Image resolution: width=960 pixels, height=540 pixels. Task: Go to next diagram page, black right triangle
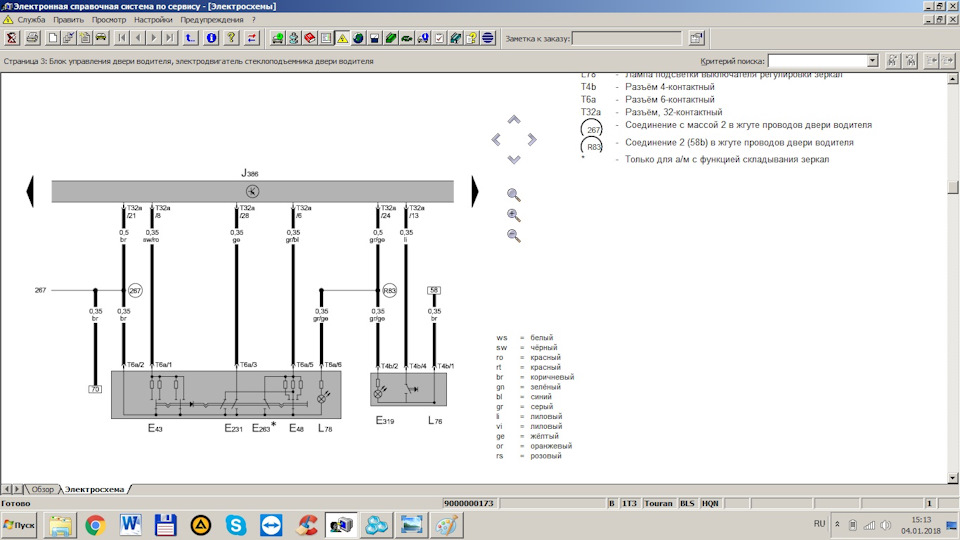474,192
